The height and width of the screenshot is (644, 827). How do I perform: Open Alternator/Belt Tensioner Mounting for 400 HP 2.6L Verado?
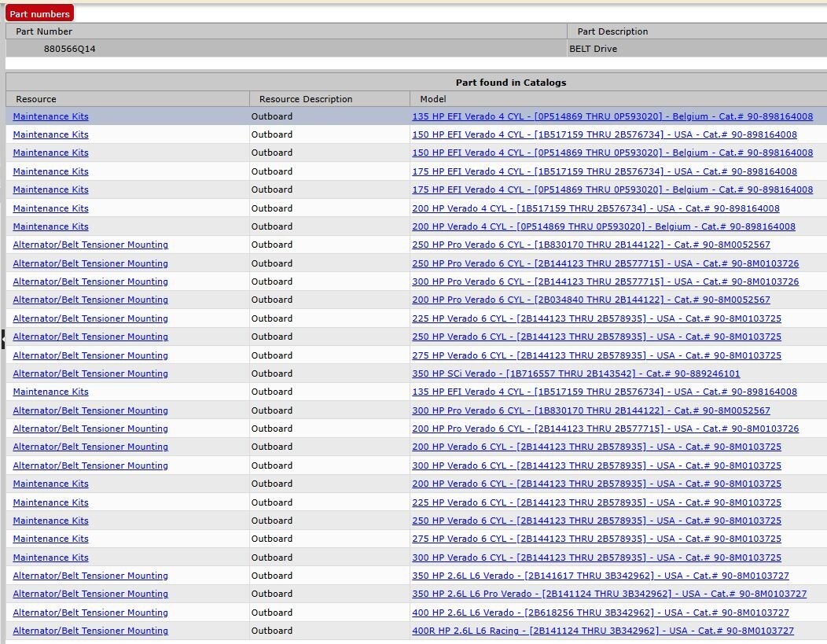pos(90,612)
